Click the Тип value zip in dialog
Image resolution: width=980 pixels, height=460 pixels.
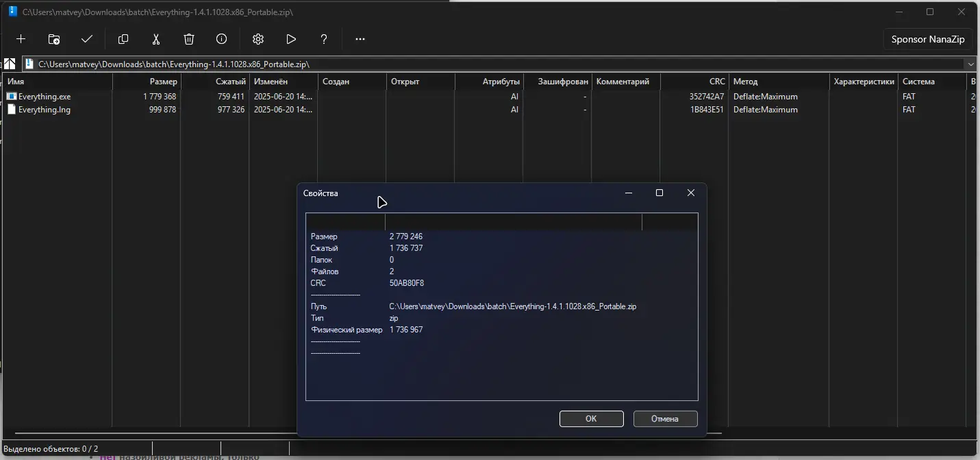click(394, 318)
